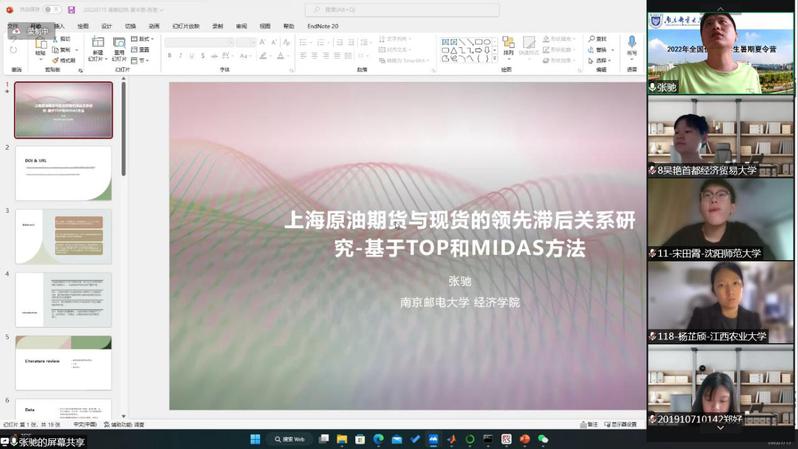This screenshot has height=449, width=798.
Task: Click the Arrange icon in drawing group
Action: (508, 47)
